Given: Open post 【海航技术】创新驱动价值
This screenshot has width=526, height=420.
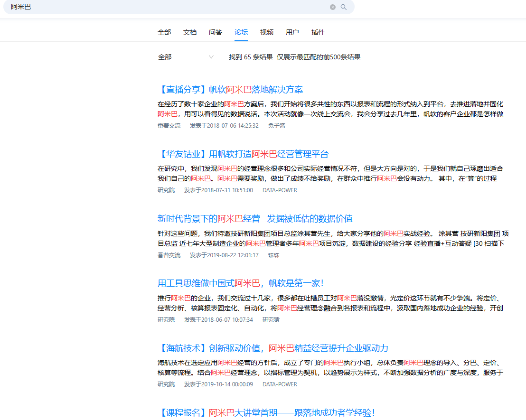Looking at the screenshot, I should pos(273,348).
